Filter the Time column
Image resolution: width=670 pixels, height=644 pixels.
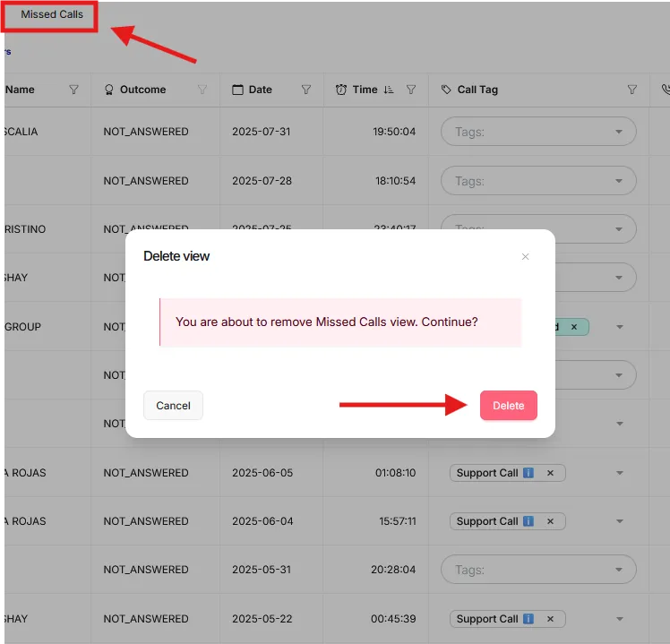pos(411,90)
